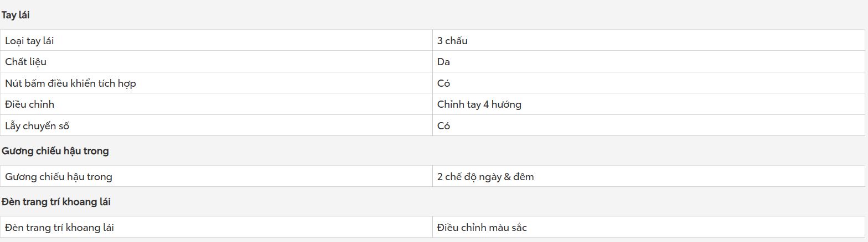Click the word "đêm" in mirror value

pos(524,177)
